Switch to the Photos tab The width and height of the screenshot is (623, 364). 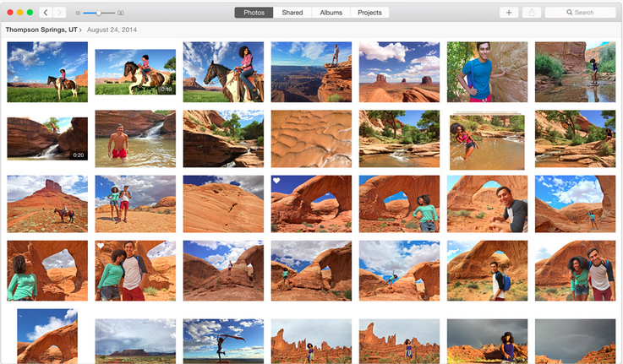point(254,13)
